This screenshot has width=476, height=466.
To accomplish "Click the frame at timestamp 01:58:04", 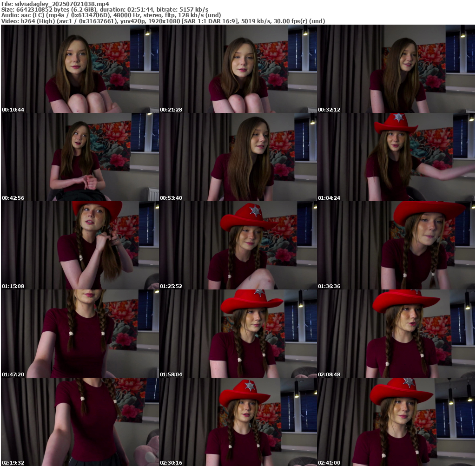I will (238, 334).
